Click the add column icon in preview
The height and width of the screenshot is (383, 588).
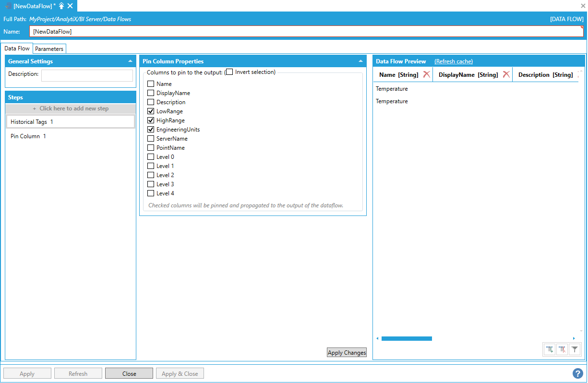pyautogui.click(x=550, y=350)
